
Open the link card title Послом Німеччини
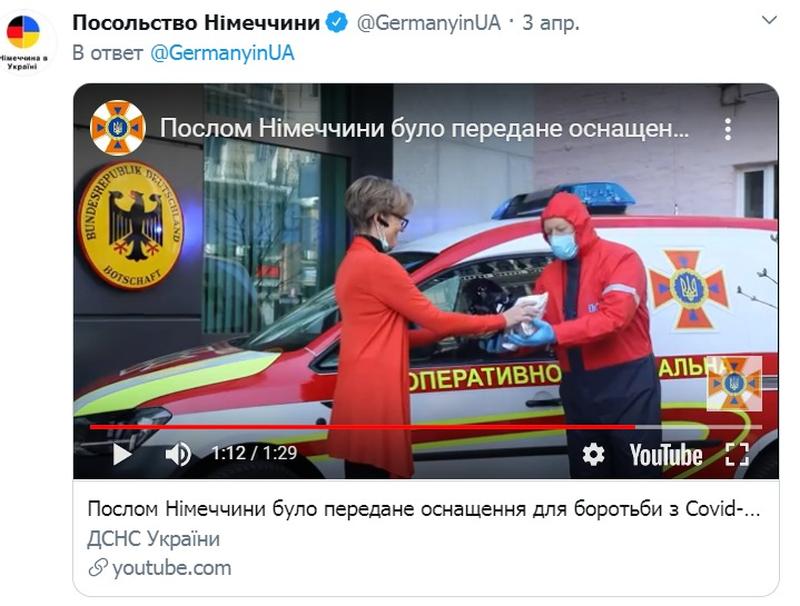tap(423, 509)
